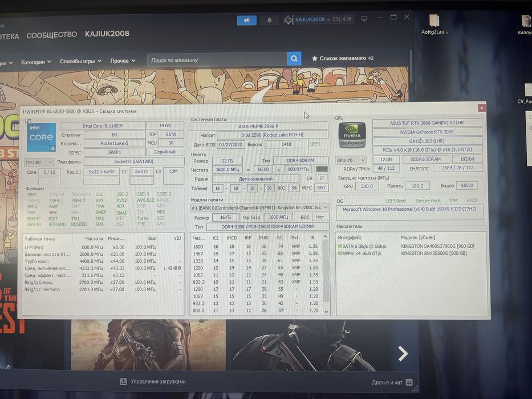Click the memory timings table scrollbar down arrow

[x=326, y=311]
